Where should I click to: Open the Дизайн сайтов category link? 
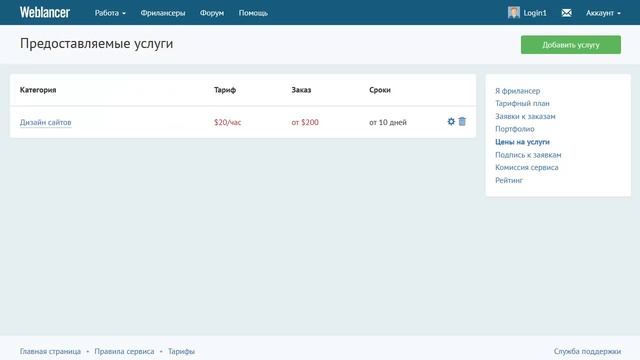tap(46, 122)
